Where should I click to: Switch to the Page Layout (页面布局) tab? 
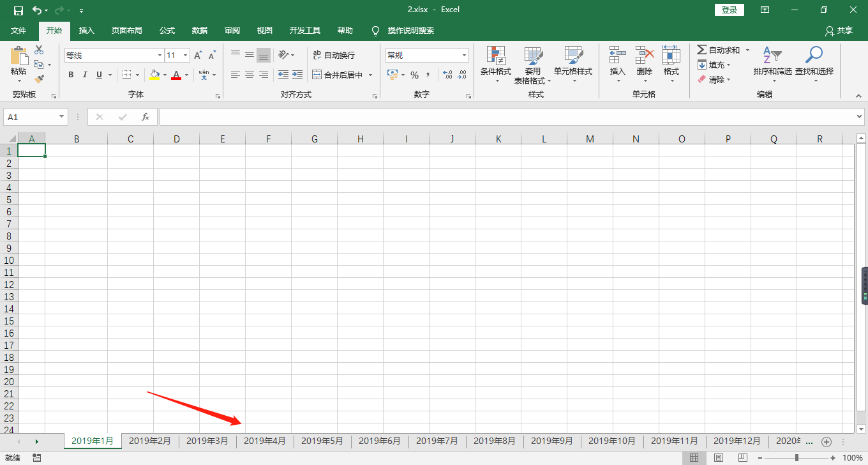(x=126, y=30)
